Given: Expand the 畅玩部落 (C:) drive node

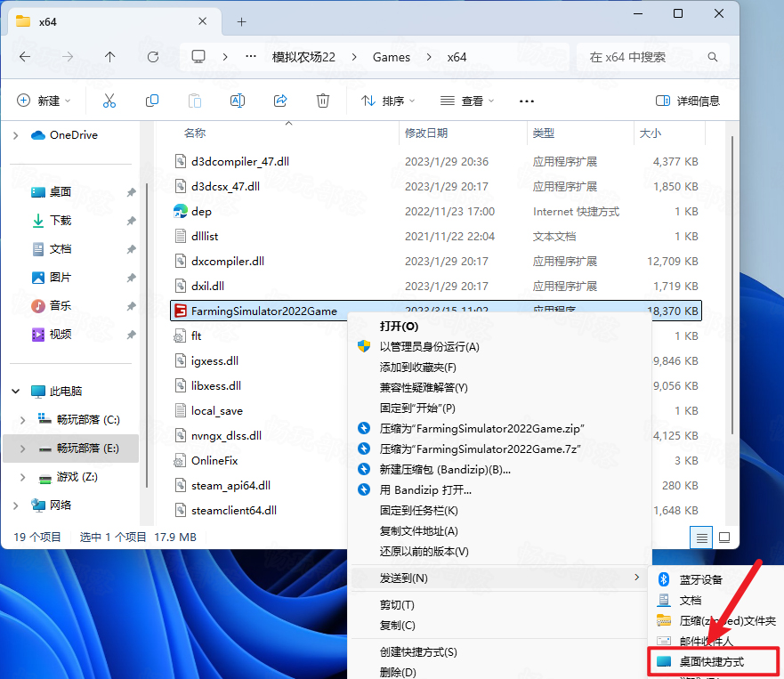Looking at the screenshot, I should pyautogui.click(x=22, y=420).
